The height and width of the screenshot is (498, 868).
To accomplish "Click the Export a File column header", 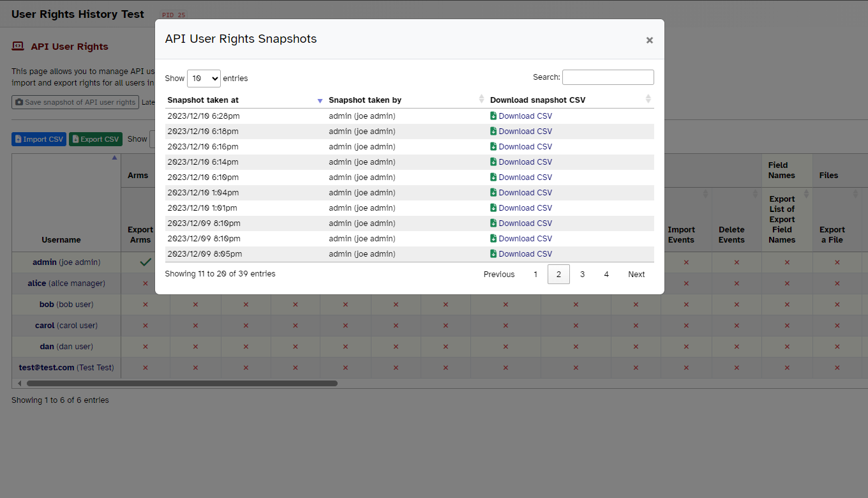I will pyautogui.click(x=837, y=220).
